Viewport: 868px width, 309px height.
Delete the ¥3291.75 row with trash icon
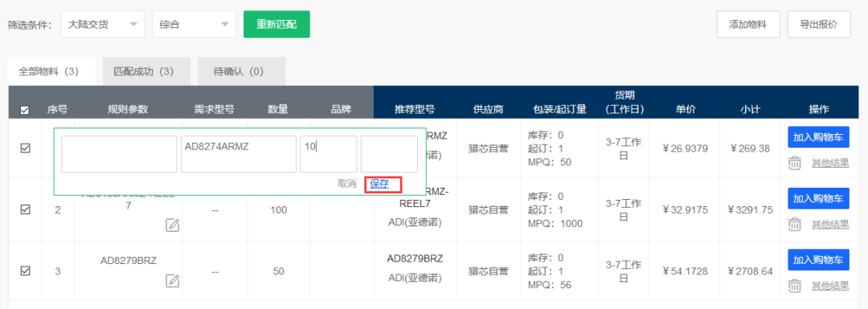[x=794, y=225]
